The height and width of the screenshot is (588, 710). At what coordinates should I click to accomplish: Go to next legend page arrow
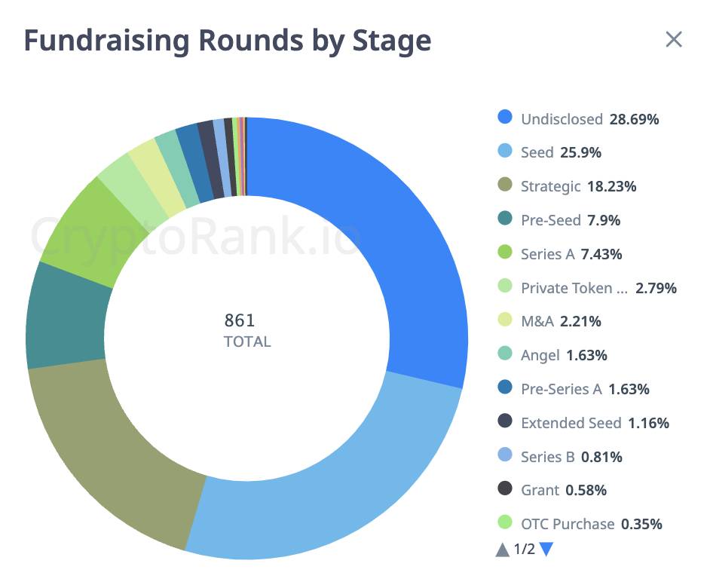tap(547, 550)
